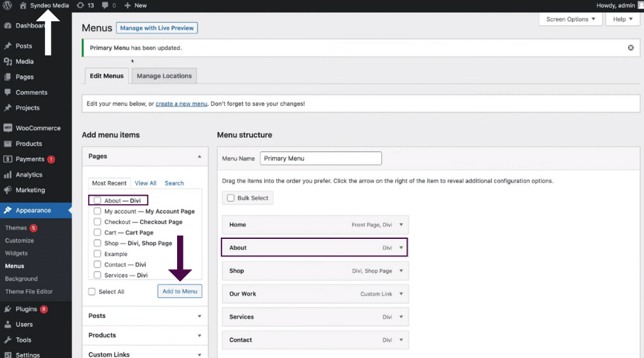The image size is (644, 358).
Task: Check the About — Divi page checkbox
Action: tap(97, 200)
